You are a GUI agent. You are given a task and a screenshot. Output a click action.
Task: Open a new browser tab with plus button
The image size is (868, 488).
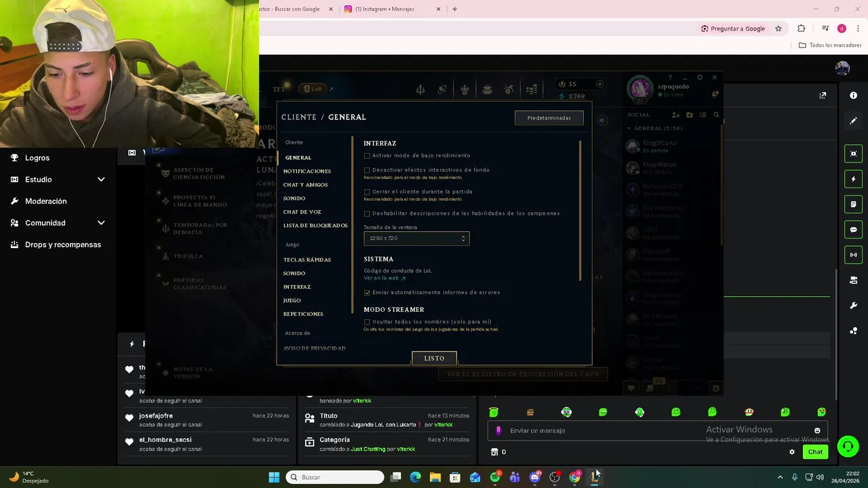click(454, 9)
